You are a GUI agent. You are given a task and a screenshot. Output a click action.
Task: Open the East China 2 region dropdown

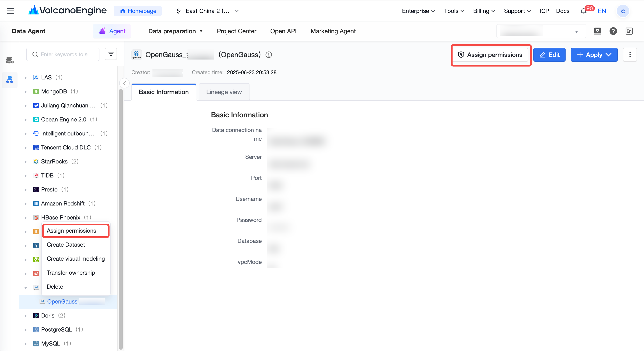[x=207, y=11]
